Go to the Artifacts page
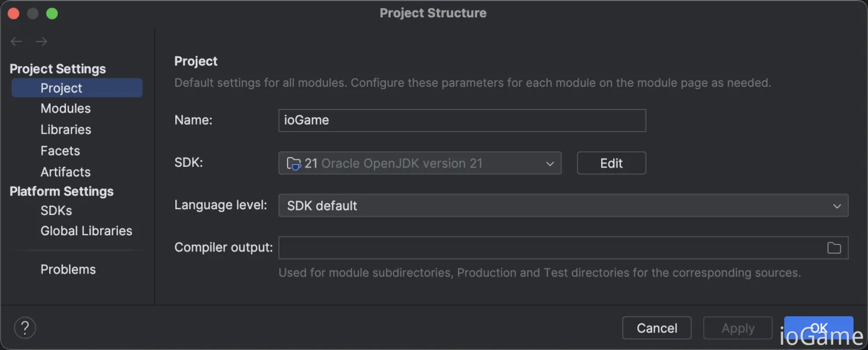Viewport: 868px width, 350px height. pos(65,172)
